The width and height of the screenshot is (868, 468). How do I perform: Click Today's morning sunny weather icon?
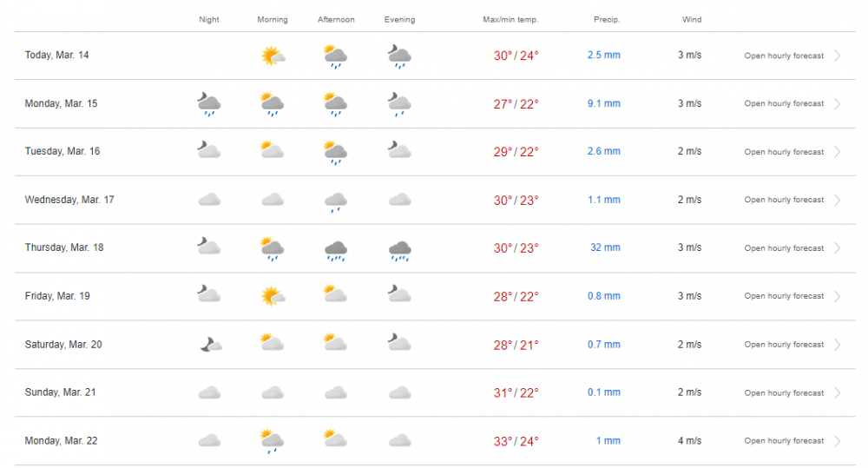273,56
